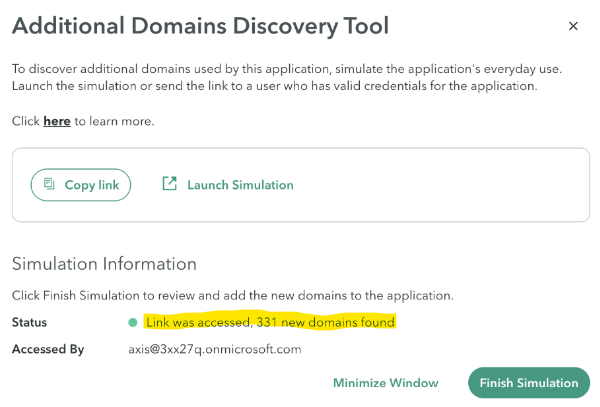Click the green status indicator dot
This screenshot has width=600, height=407.
pyautogui.click(x=133, y=322)
